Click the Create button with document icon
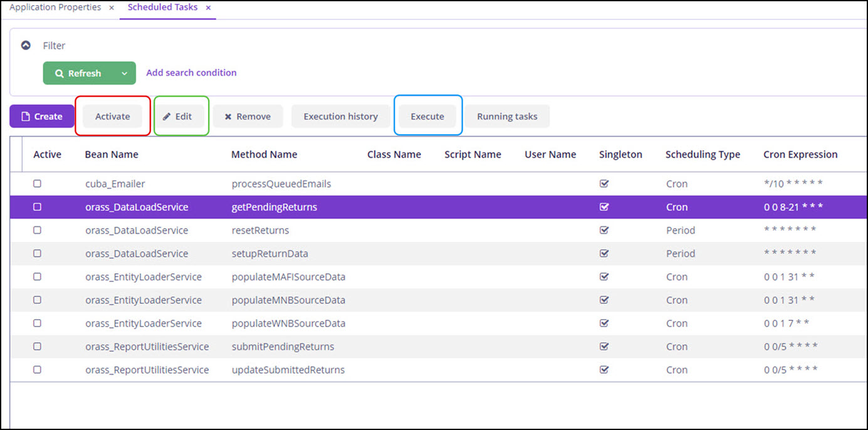The image size is (868, 430). tap(42, 117)
